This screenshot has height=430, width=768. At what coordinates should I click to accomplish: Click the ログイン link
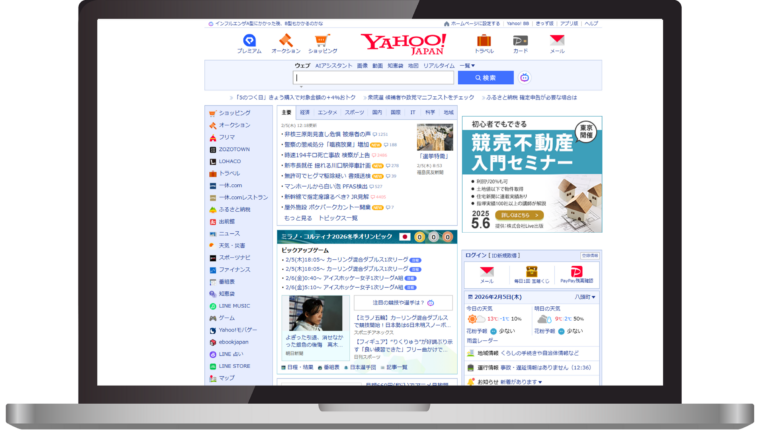click(476, 255)
